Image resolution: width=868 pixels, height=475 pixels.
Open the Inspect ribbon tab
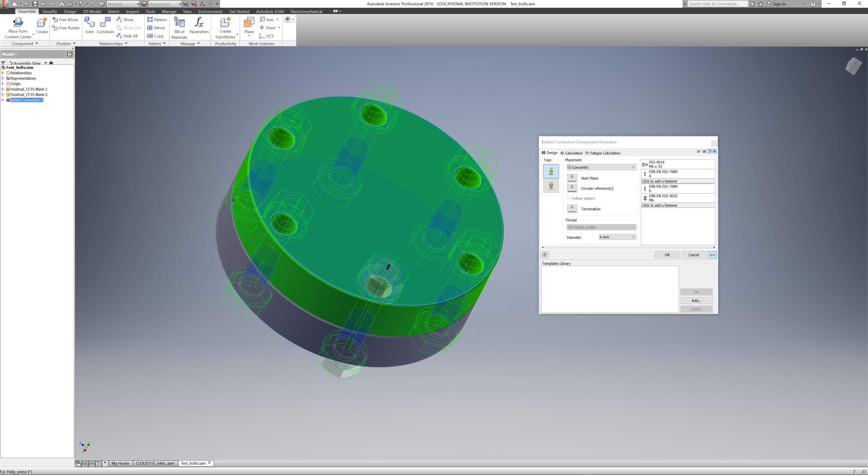132,12
